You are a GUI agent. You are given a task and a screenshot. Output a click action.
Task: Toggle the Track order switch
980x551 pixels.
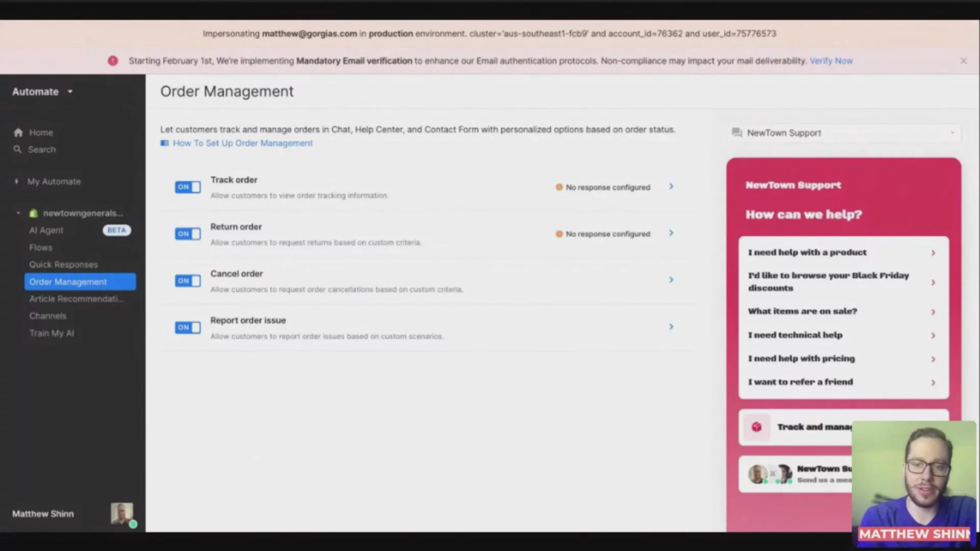point(188,187)
